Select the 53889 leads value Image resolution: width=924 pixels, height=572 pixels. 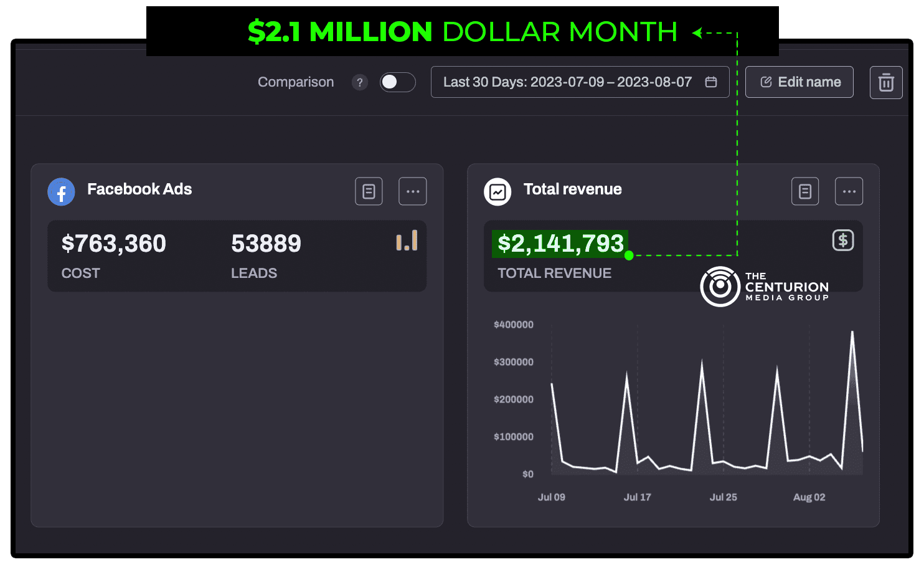[266, 244]
